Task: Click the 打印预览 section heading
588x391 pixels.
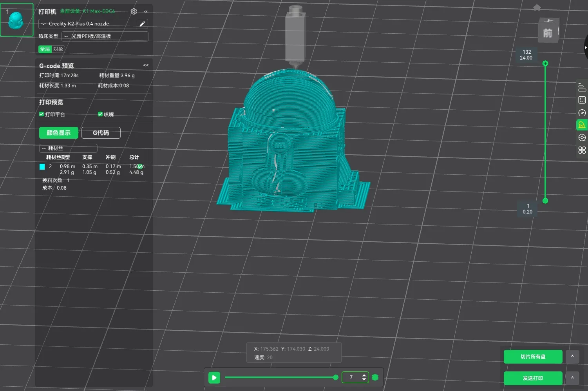Action: point(51,102)
